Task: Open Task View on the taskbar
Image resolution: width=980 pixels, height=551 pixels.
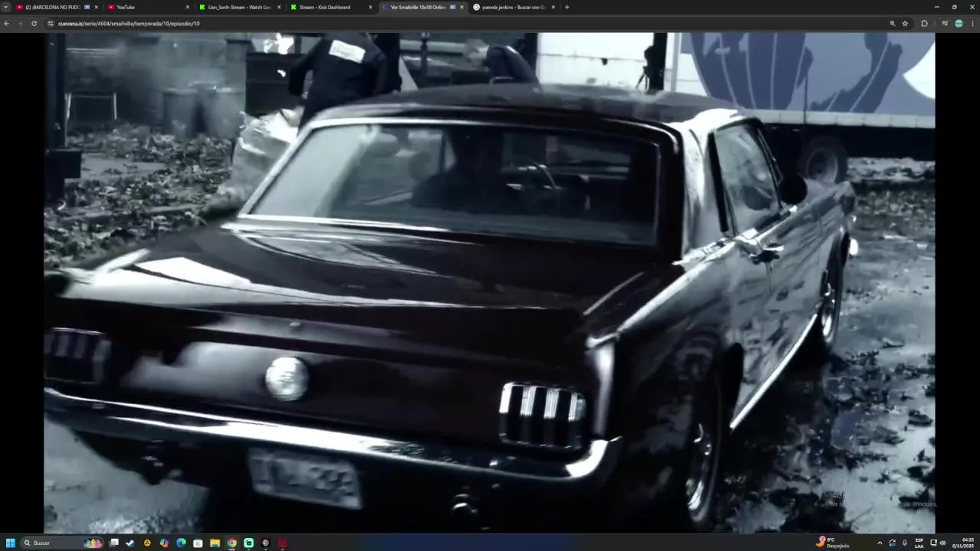Action: [114, 543]
